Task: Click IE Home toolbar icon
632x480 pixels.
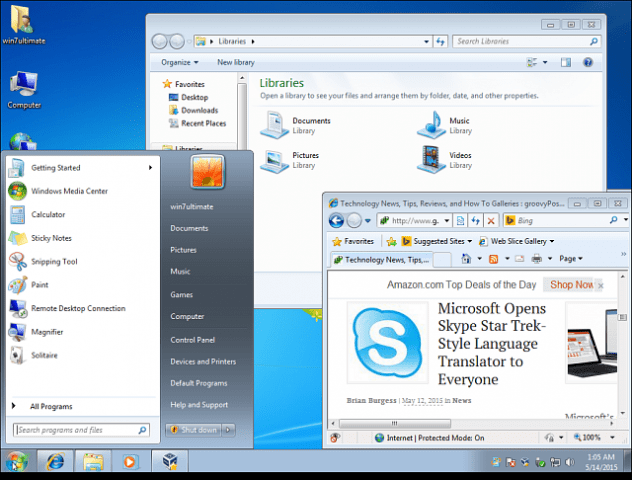Action: [x=466, y=259]
